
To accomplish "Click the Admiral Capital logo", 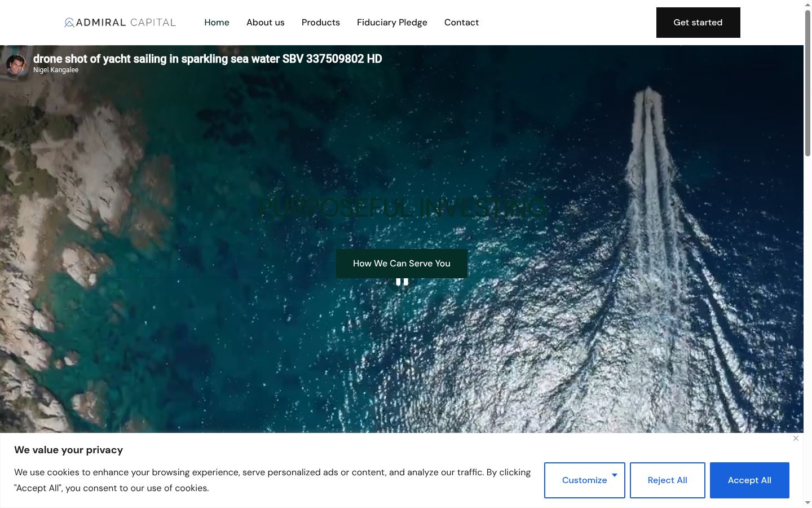I will coord(120,23).
